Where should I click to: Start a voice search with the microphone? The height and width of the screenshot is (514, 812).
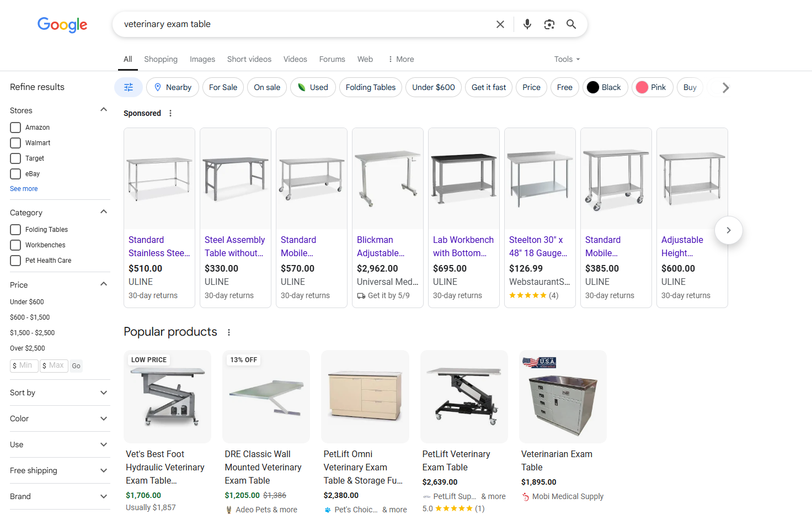(527, 24)
